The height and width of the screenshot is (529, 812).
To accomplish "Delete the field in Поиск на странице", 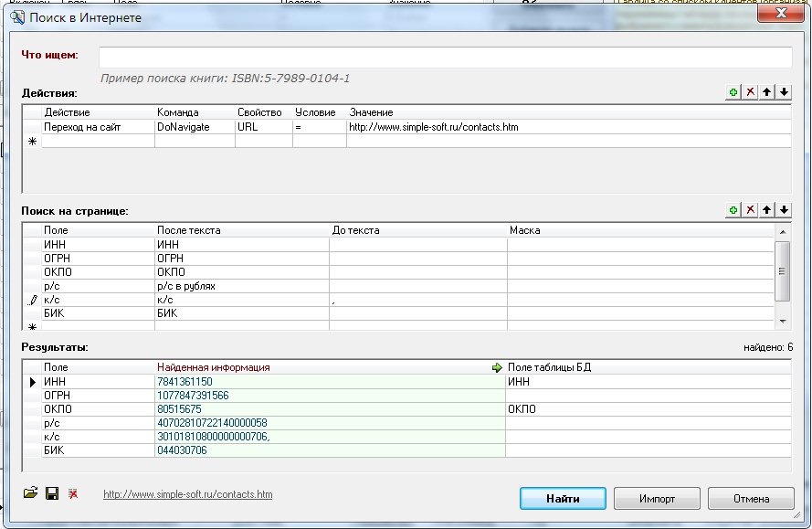I will click(x=750, y=210).
